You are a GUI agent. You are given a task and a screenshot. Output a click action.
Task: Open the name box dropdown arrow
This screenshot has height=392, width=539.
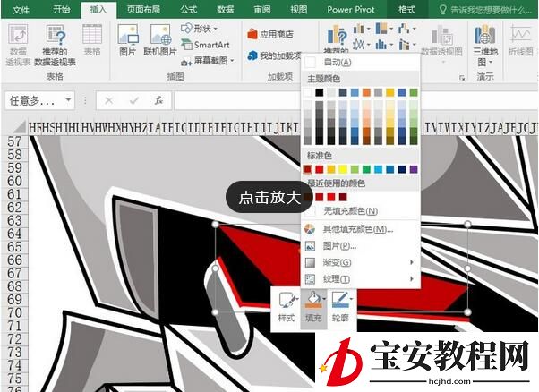tap(68, 100)
